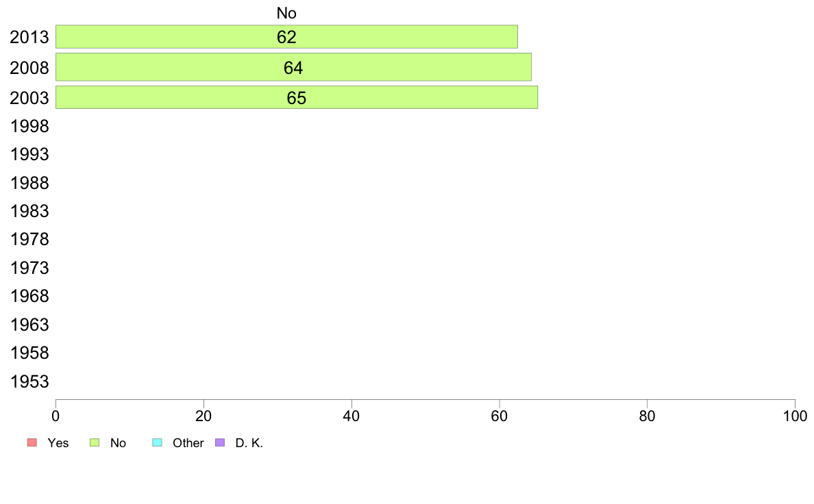Click the 1973 year label
This screenshot has height=504, width=814.
tap(29, 268)
